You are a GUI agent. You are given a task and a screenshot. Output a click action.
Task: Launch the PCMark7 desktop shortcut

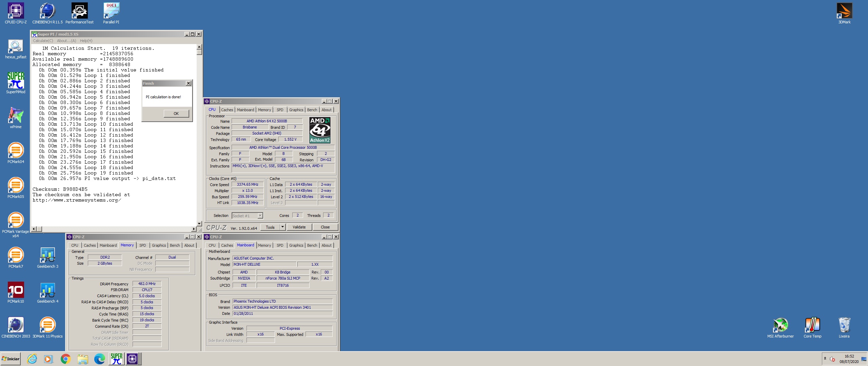(x=16, y=258)
